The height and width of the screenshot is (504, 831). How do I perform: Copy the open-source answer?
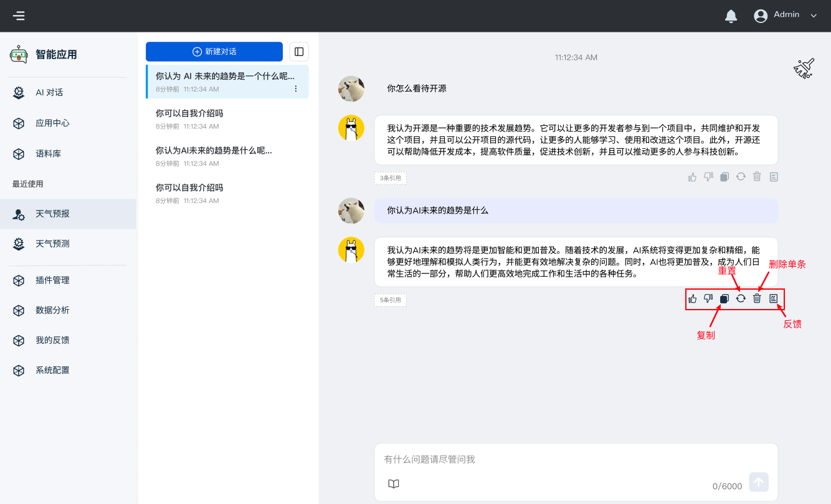coord(724,177)
